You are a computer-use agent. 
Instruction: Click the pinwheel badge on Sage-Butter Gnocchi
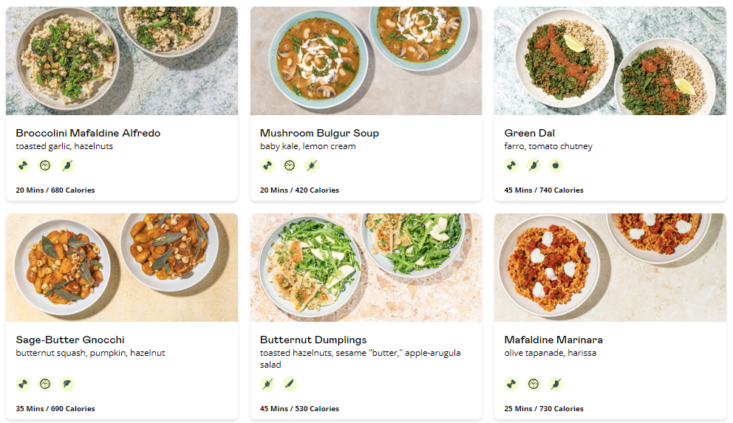pos(23,383)
